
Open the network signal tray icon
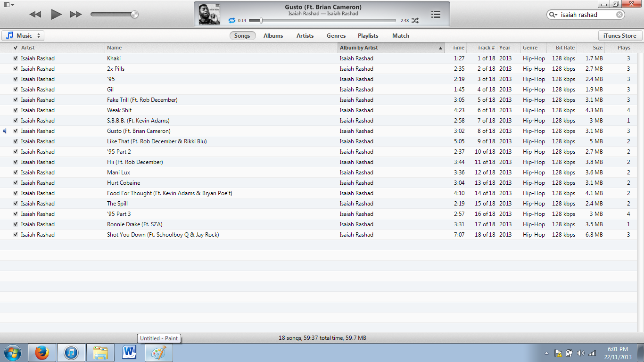[x=592, y=353]
